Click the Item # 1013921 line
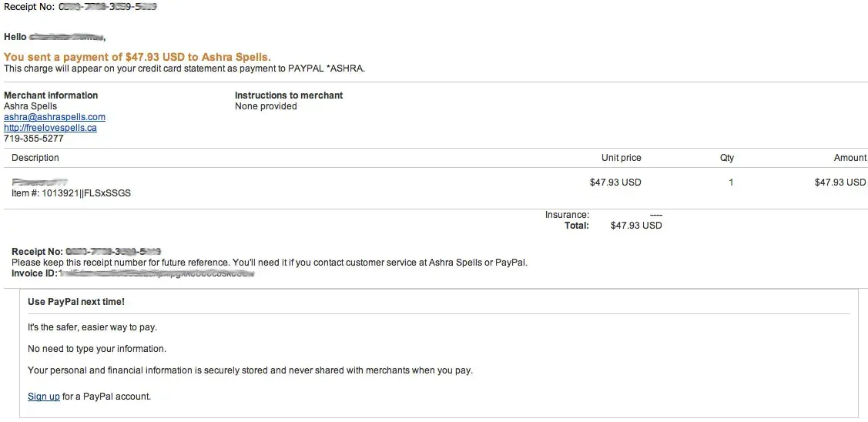The image size is (868, 422). tap(71, 193)
